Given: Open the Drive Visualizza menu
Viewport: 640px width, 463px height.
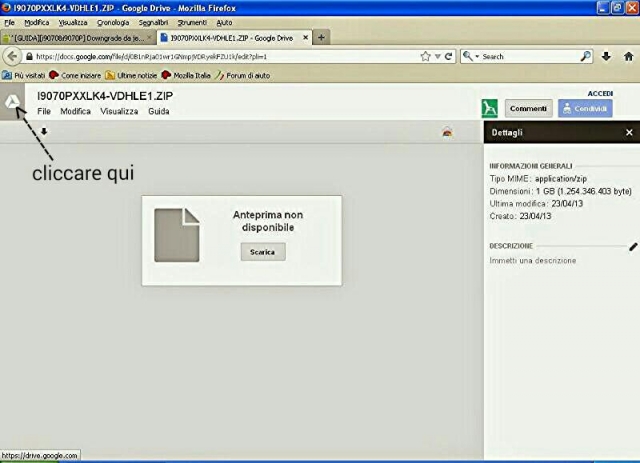Looking at the screenshot, I should pos(118,111).
